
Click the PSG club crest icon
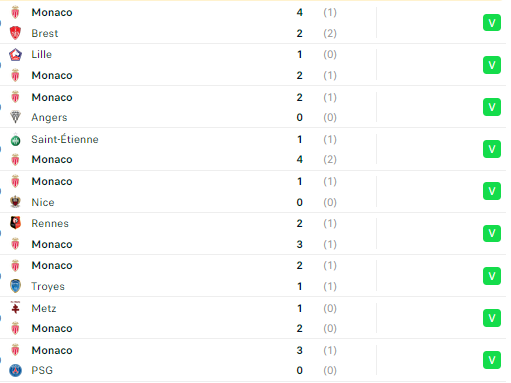coord(15,370)
